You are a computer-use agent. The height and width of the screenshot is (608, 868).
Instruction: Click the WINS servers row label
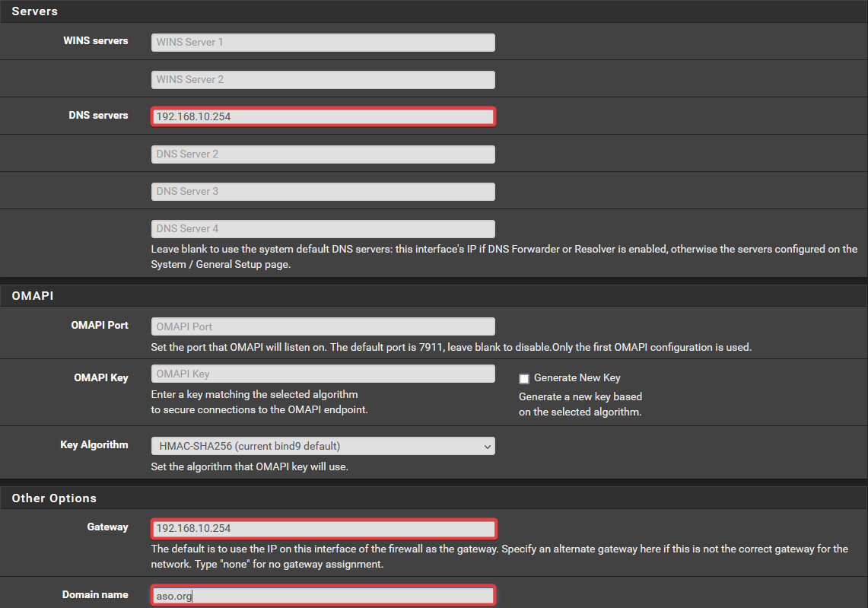(96, 40)
